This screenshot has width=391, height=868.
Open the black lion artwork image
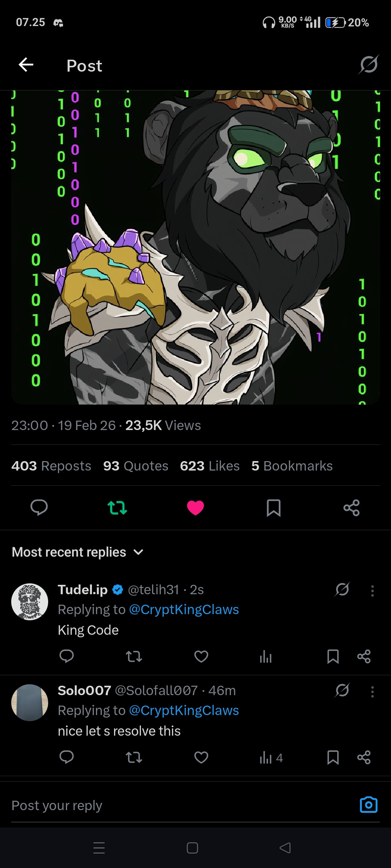coord(195,247)
